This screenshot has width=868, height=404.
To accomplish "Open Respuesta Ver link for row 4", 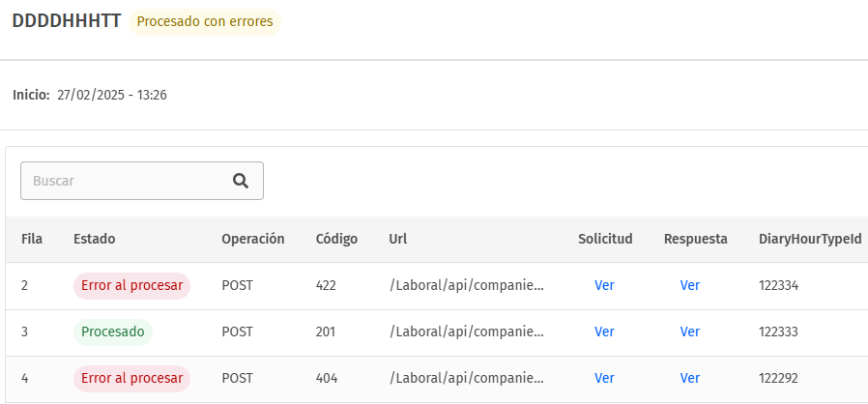I will [x=690, y=379].
